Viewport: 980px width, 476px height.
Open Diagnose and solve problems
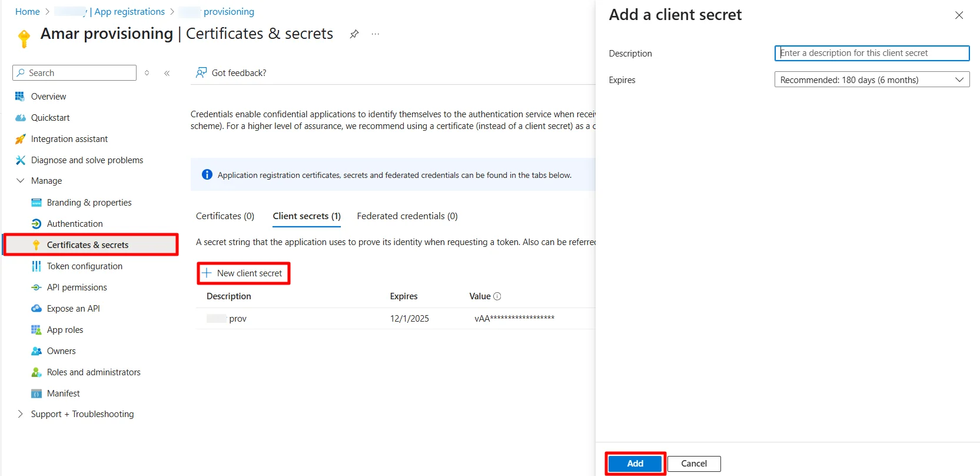87,160
